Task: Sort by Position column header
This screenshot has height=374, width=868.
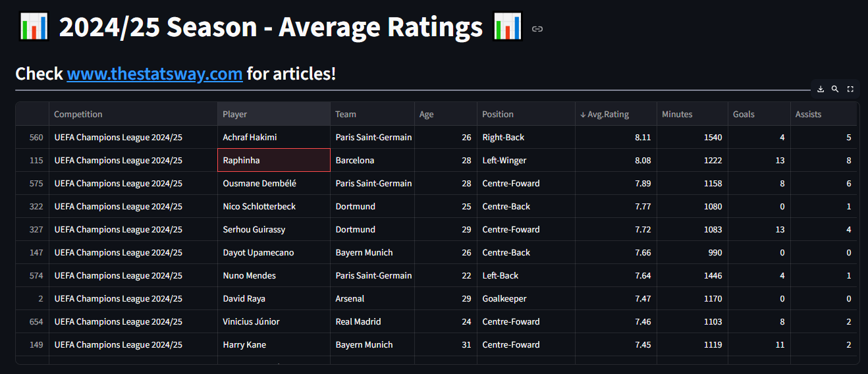Action: click(526, 114)
